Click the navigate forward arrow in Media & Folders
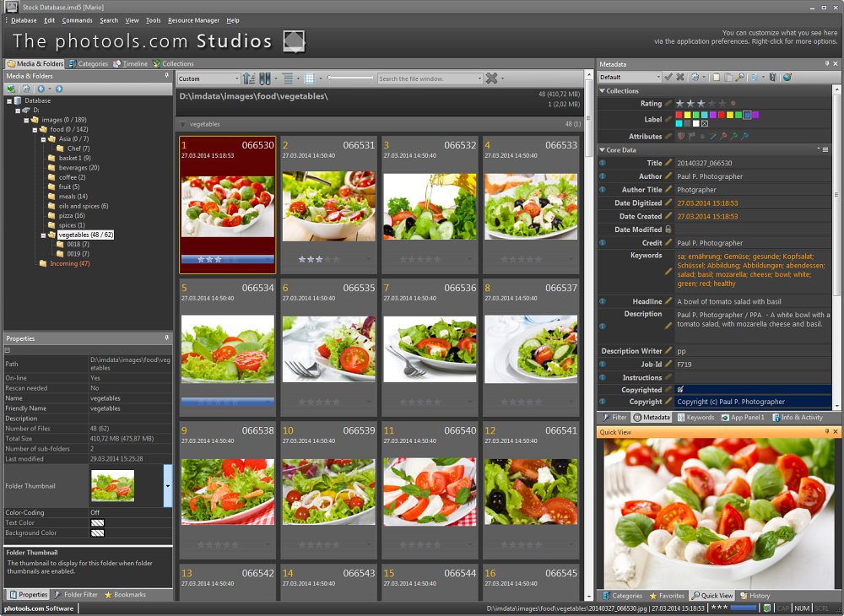This screenshot has height=616, width=844. [x=59, y=89]
